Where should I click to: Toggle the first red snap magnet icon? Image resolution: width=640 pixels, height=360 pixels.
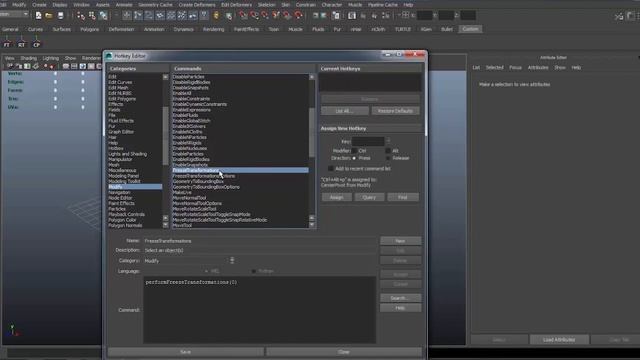[243, 16]
